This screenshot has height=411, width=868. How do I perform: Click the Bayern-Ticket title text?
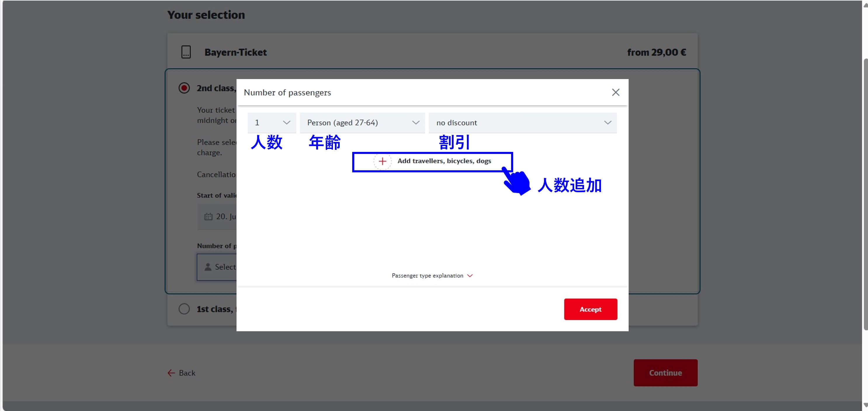pos(235,52)
